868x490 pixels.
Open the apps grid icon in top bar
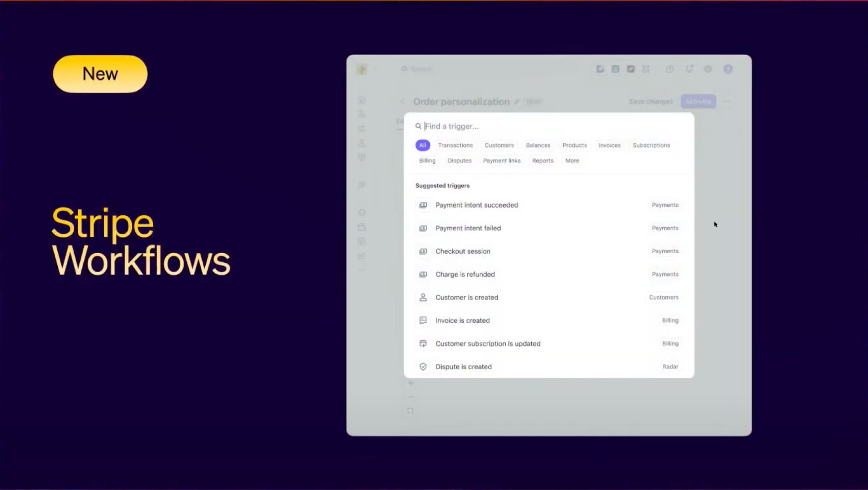(x=646, y=69)
